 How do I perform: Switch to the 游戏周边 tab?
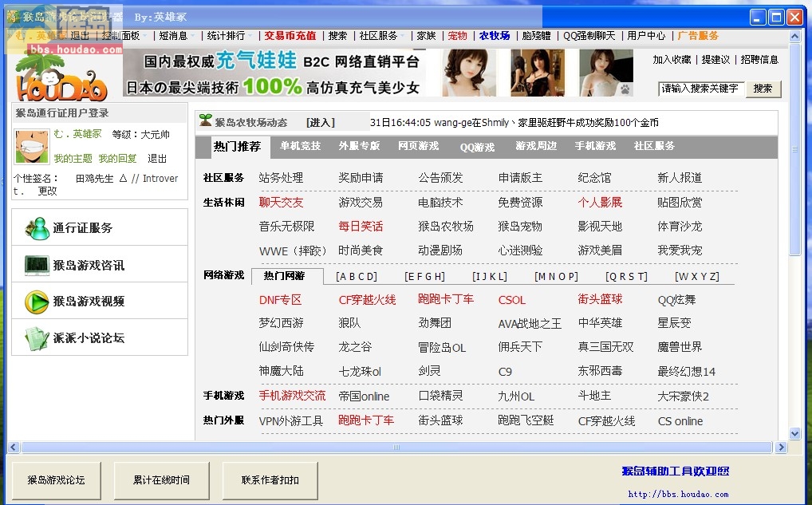pos(536,146)
